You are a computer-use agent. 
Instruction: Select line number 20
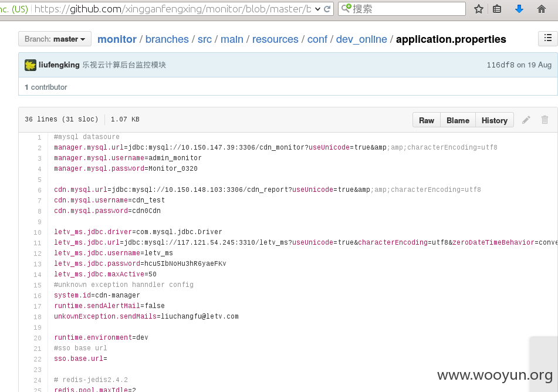(38, 338)
